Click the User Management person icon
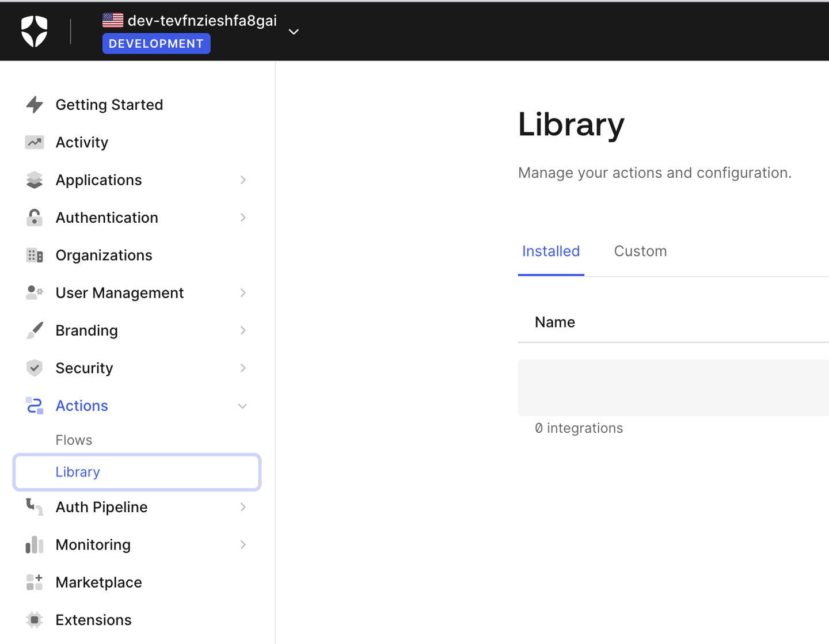The height and width of the screenshot is (644, 829). [x=35, y=292]
